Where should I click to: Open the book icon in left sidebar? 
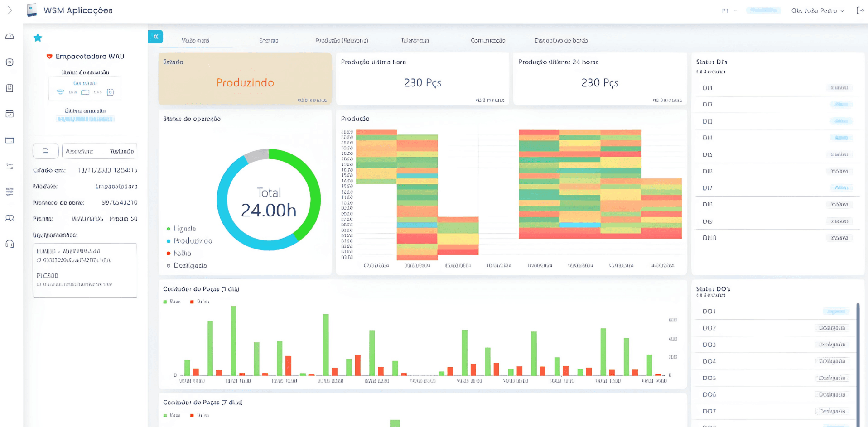10,88
